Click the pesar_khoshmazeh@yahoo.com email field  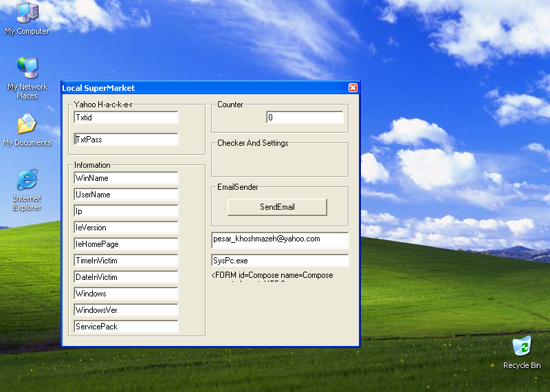click(280, 240)
